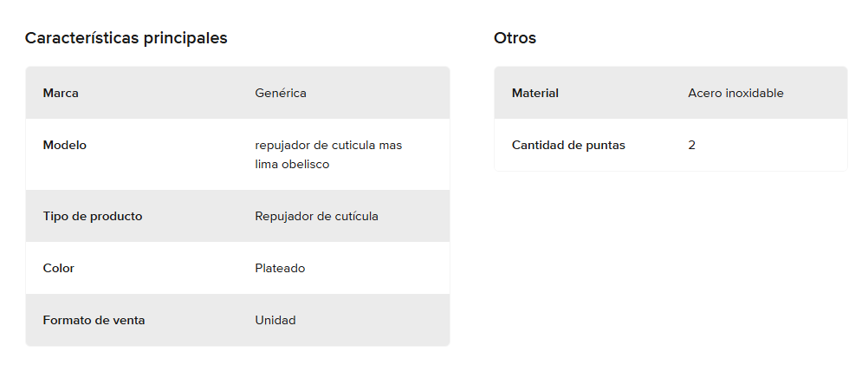868x365 pixels.
Task: Select the Modelo row label
Action: [65, 145]
